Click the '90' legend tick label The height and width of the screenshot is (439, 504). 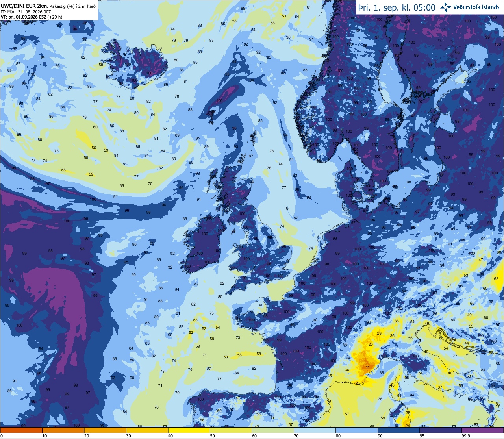(380, 436)
